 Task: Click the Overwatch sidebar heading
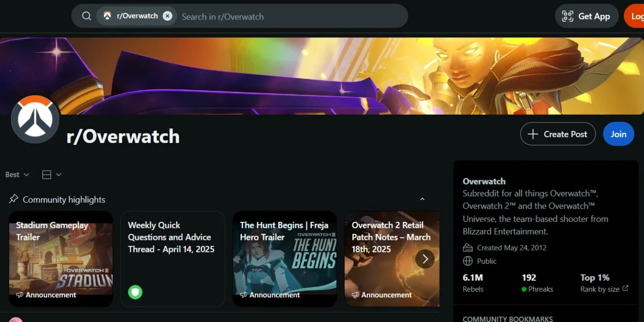[x=484, y=181]
